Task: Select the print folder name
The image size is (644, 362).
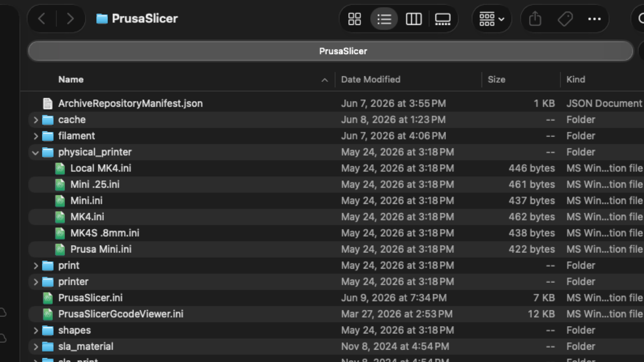Action: click(x=69, y=265)
